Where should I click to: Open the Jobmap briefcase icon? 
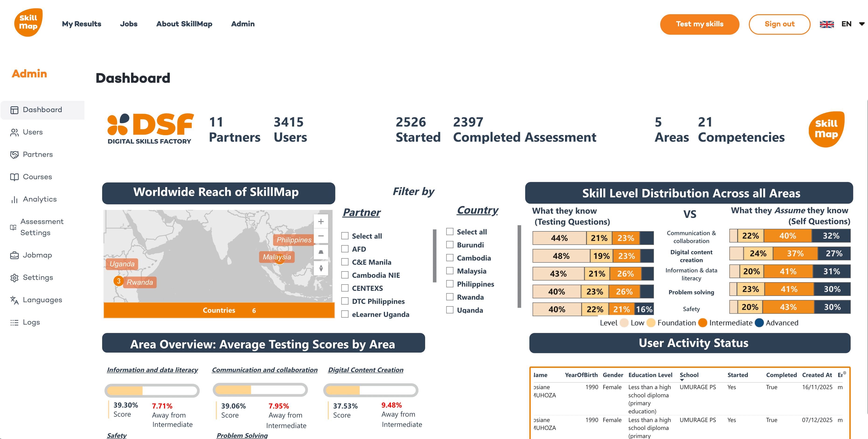pos(14,255)
